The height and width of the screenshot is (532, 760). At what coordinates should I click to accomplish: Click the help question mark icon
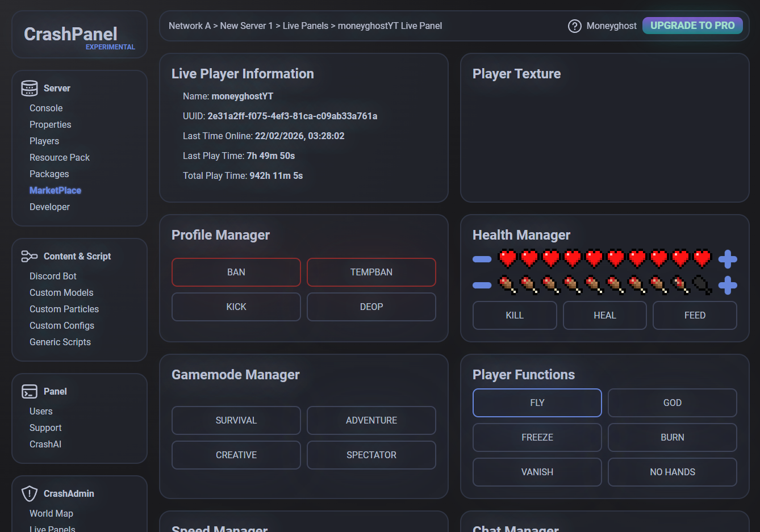coord(574,26)
